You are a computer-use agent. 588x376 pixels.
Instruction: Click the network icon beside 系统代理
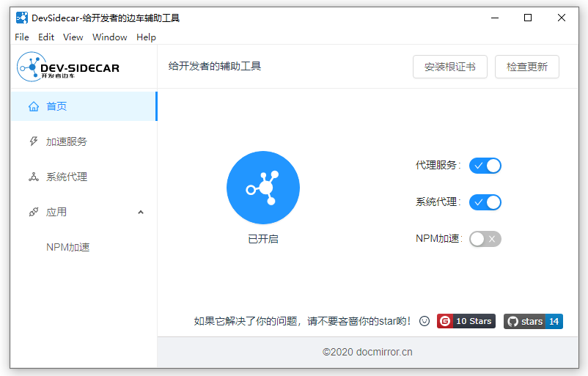pos(34,177)
